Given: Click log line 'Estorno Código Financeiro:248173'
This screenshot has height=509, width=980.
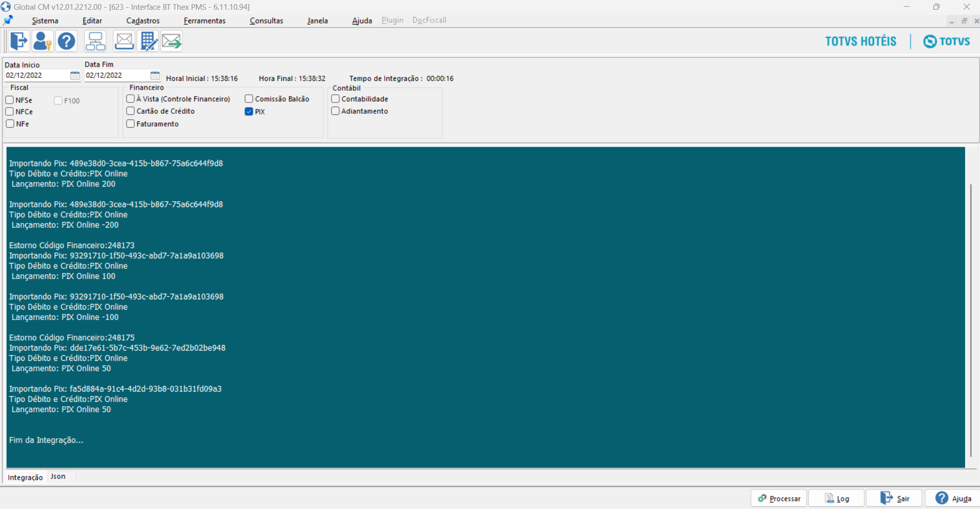Looking at the screenshot, I should tap(72, 246).
